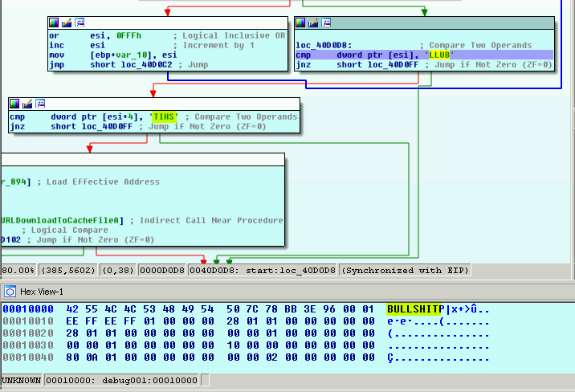Viewport: 575px width, 392px height.
Task: Click loc_40D0FF target in the LLUB block
Action: 393,64
